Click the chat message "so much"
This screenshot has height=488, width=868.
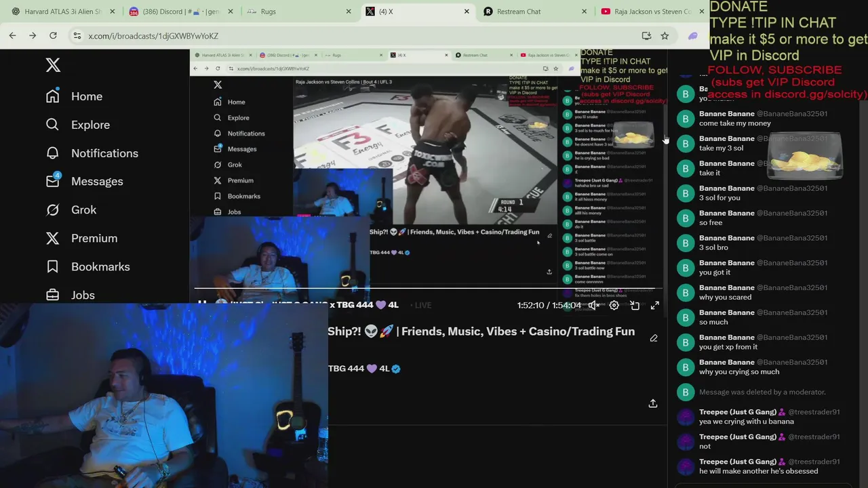[x=713, y=322]
